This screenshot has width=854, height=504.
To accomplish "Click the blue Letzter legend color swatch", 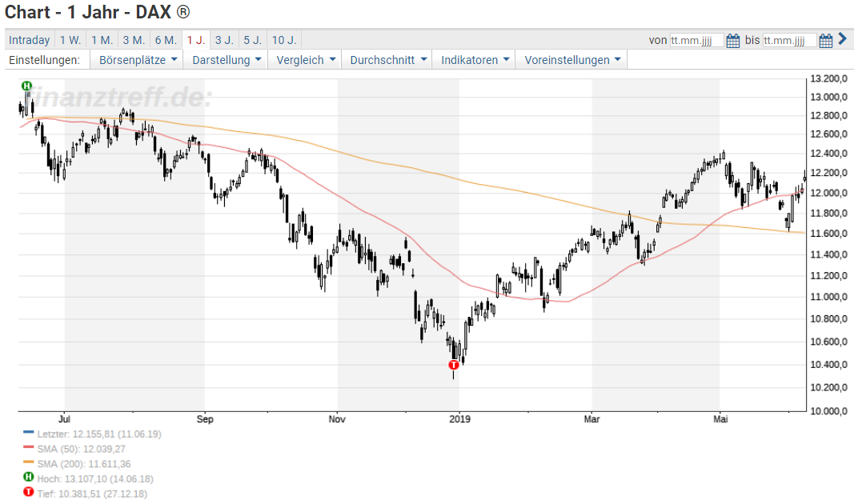I will (x=28, y=432).
